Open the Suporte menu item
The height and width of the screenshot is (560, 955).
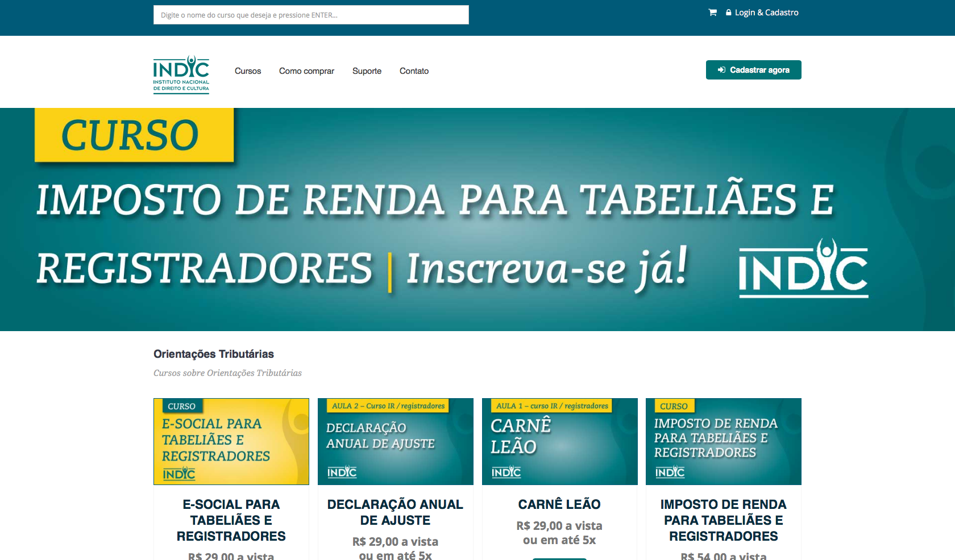click(x=367, y=71)
